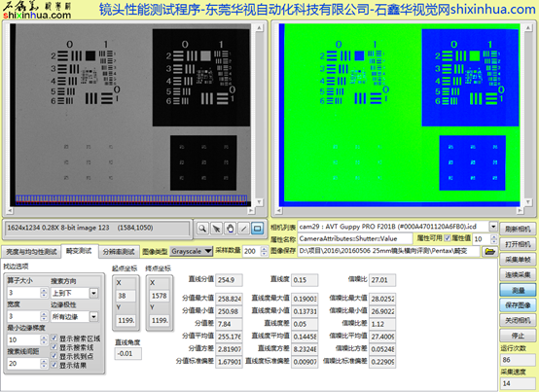Toggle the 显示搜索区域 checkbox
Screen dimensions: 539x392
pyautogui.click(x=54, y=339)
